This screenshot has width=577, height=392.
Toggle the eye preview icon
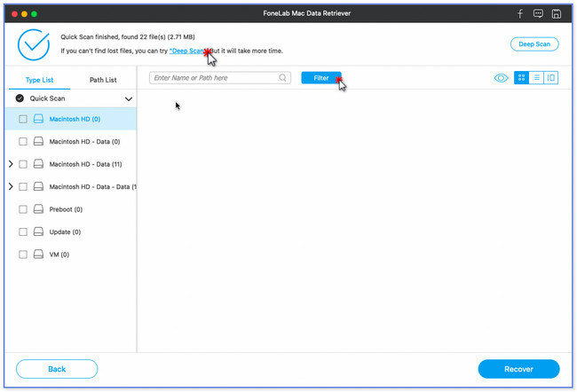(501, 78)
